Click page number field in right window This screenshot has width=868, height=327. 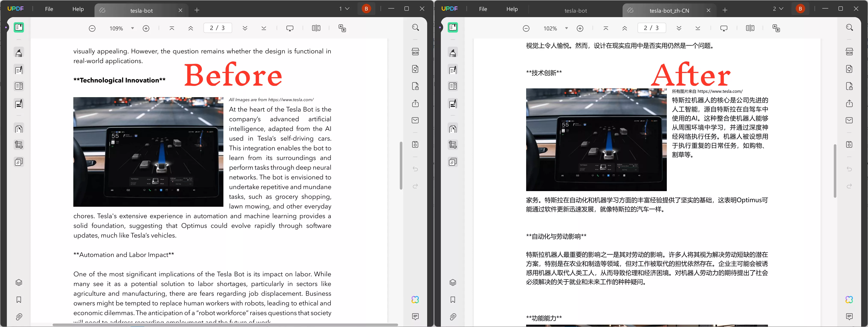click(652, 28)
